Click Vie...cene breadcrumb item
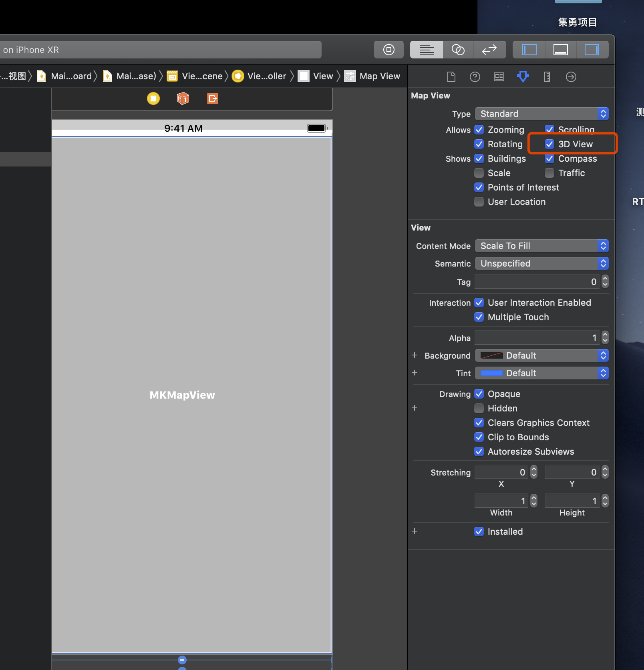644x670 pixels. pyautogui.click(x=195, y=76)
